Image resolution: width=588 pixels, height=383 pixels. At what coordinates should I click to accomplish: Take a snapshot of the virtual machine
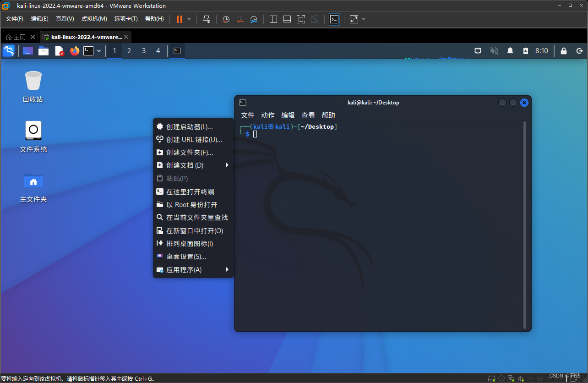(225, 19)
